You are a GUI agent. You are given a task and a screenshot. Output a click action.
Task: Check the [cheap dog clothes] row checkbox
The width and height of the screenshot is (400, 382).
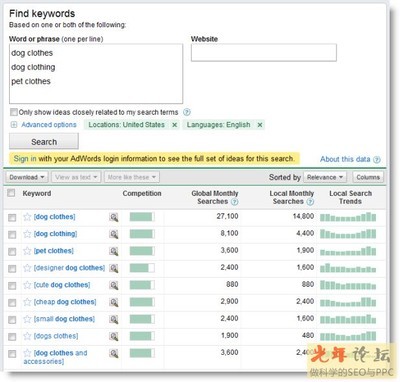[x=12, y=303]
